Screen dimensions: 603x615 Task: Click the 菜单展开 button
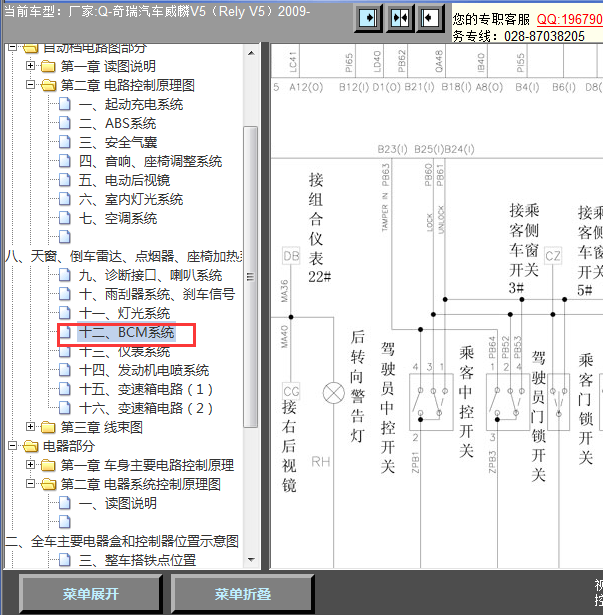tap(91, 594)
